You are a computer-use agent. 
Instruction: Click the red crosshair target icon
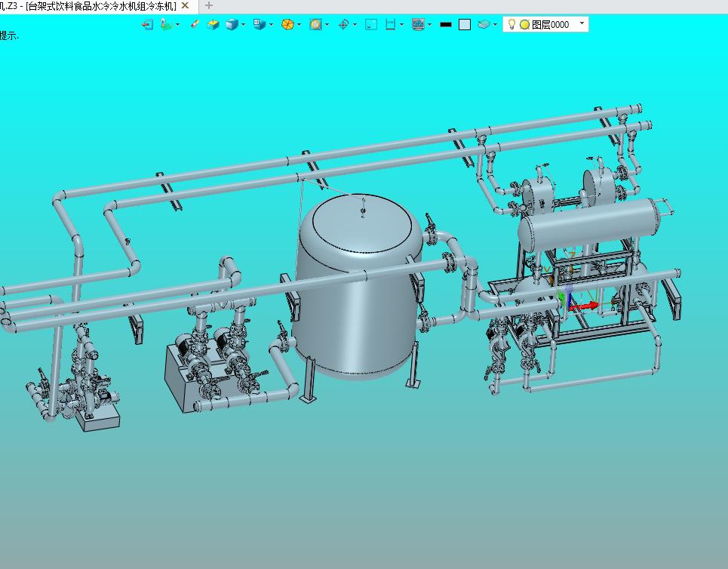[x=343, y=25]
